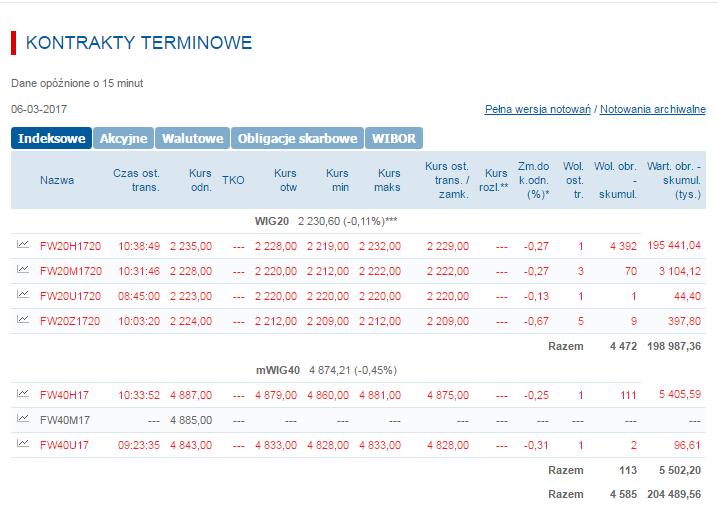718x510 pixels.
Task: Click grand total value 204 489,56
Action: point(674,494)
